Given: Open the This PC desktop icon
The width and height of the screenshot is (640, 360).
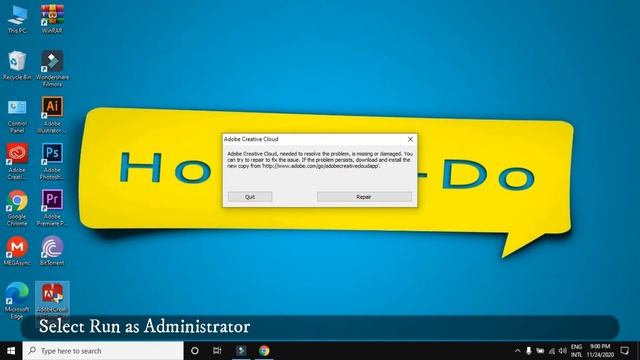Looking at the screenshot, I should pos(17,20).
